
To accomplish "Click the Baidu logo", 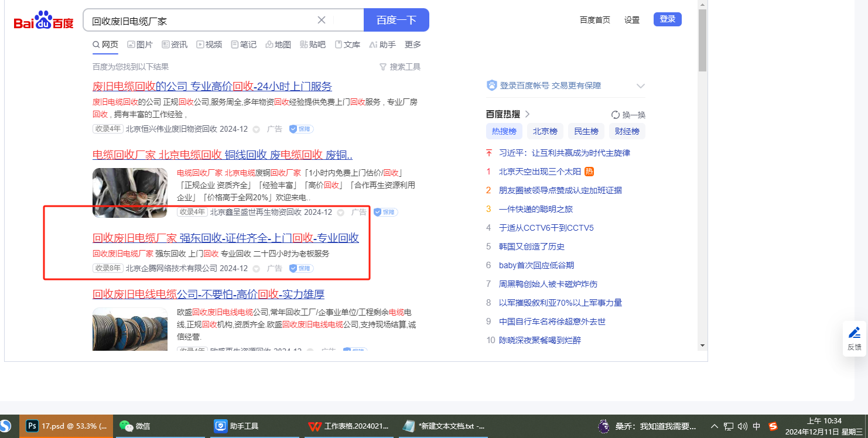I will pos(44,20).
